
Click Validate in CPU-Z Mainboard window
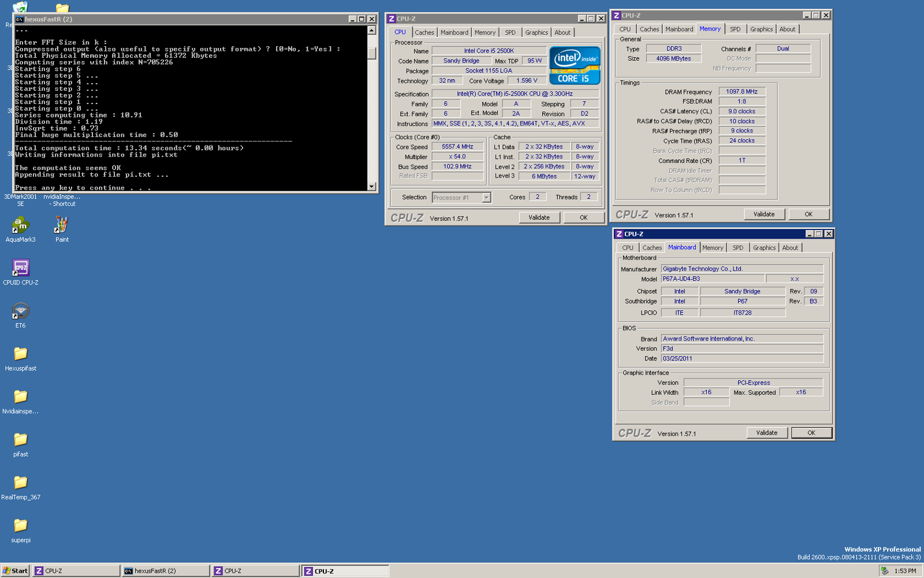click(x=767, y=432)
